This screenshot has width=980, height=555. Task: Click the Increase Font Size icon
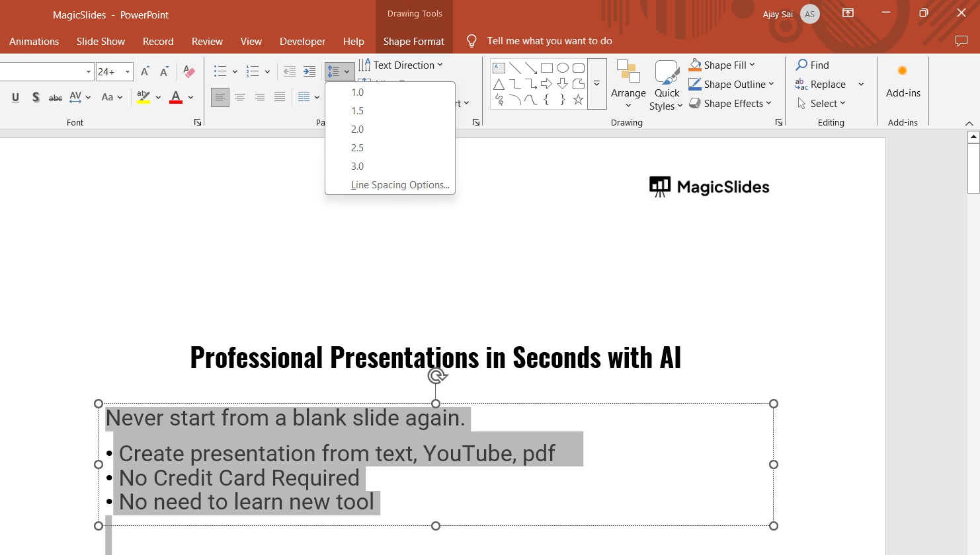(x=145, y=71)
